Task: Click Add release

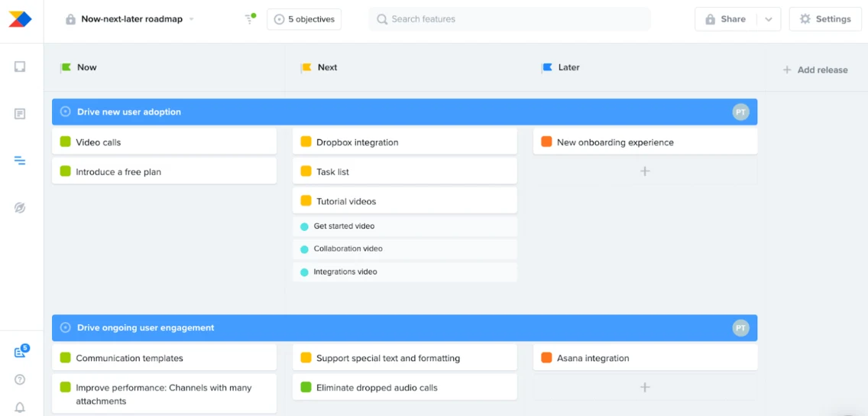Action: pyautogui.click(x=815, y=70)
